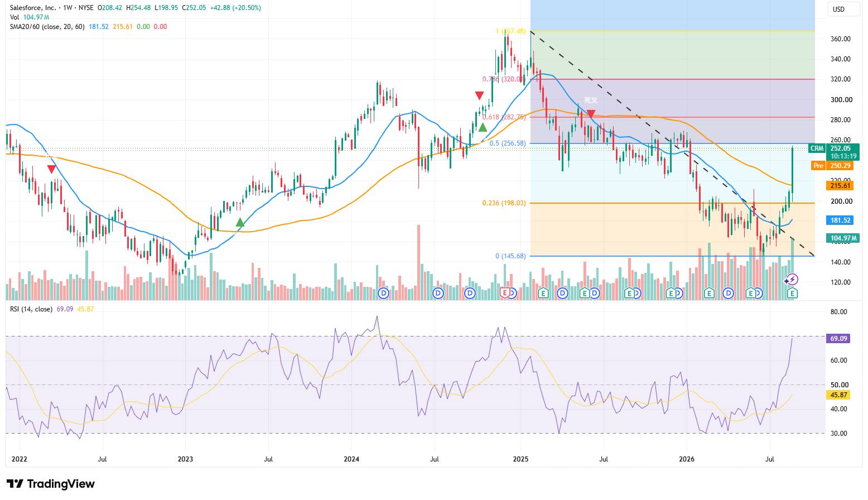This screenshot has width=868, height=500.
Task: Click the 2026 label on the time axis
Action: click(686, 459)
